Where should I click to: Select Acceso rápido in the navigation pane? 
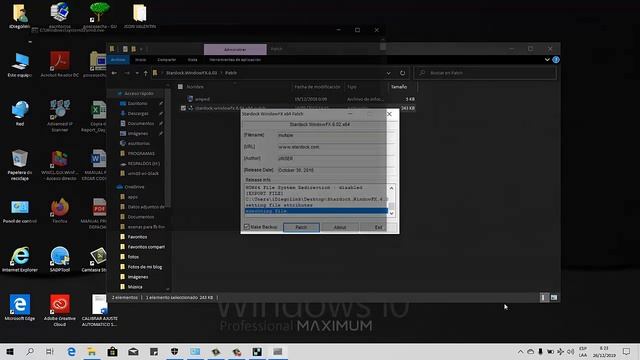pos(139,93)
